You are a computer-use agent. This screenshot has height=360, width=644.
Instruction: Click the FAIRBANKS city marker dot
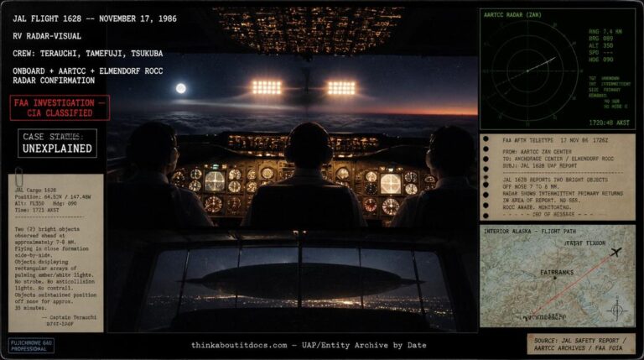pos(555,279)
